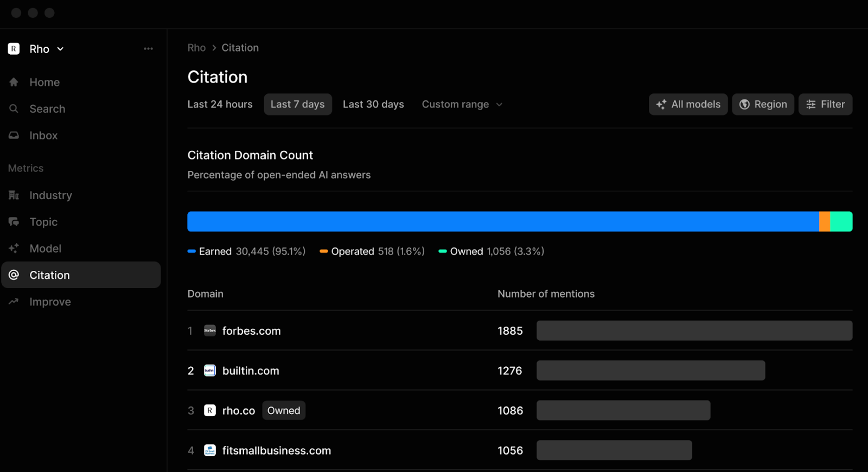Click the Model sparkle icon

pos(14,248)
